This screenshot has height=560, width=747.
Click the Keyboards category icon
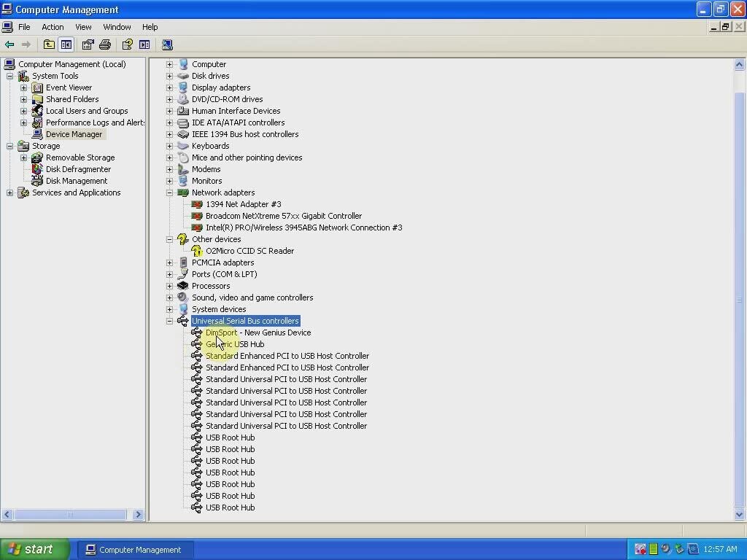pyautogui.click(x=182, y=146)
